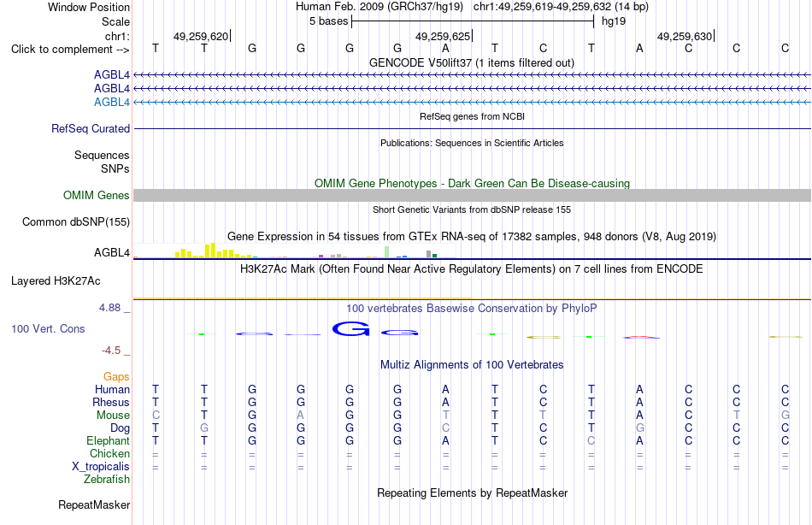Select the OMIM Genes track label
Image resolution: width=812 pixels, height=525 pixels.
(x=97, y=196)
